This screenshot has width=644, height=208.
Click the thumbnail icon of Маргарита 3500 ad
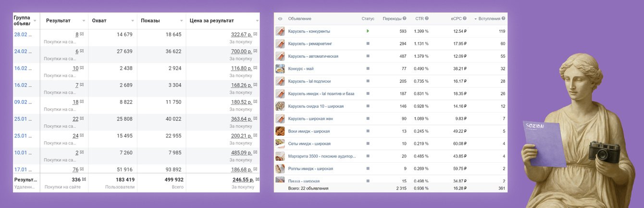[280, 156]
